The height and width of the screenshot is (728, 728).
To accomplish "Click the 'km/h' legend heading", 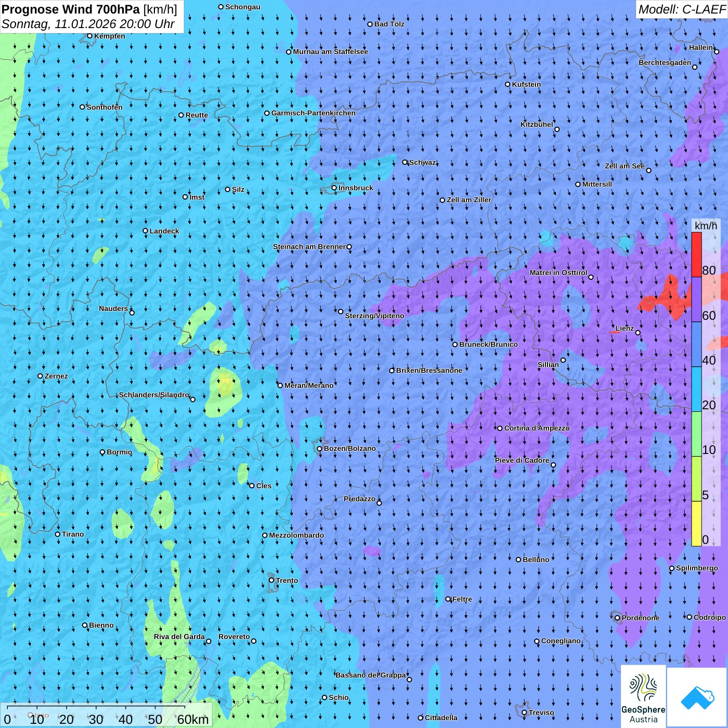I will coord(706,225).
